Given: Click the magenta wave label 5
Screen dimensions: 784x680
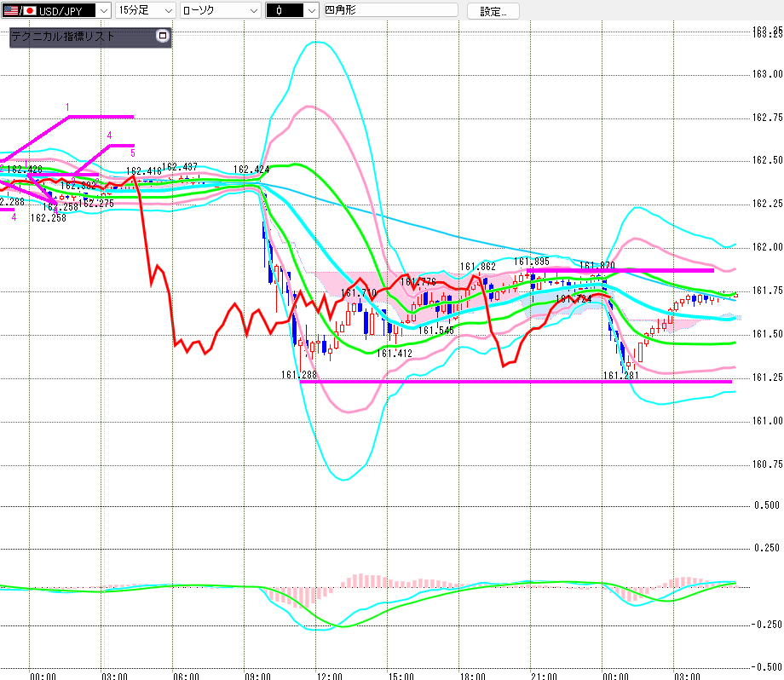Looking at the screenshot, I should (x=132, y=153).
